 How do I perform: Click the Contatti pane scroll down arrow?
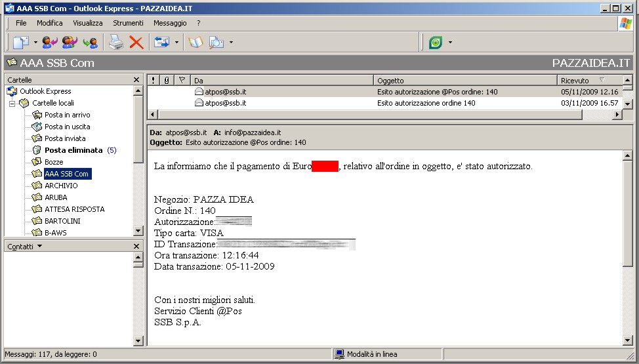tap(138, 341)
